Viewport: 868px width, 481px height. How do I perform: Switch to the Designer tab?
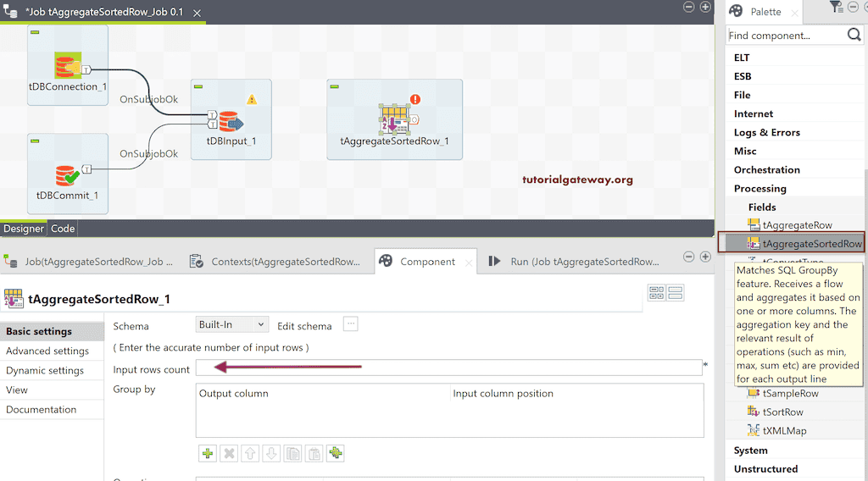(x=23, y=229)
